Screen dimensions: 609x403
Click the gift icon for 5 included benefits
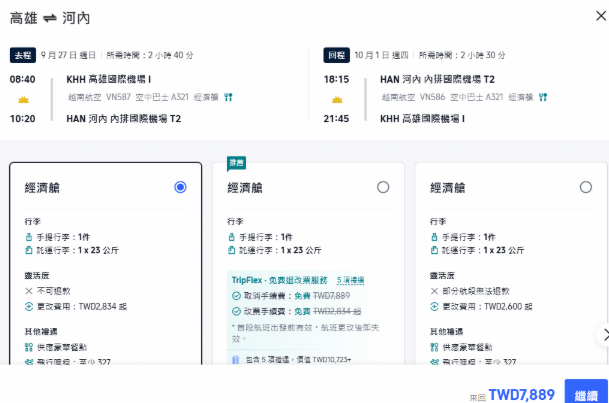point(235,360)
